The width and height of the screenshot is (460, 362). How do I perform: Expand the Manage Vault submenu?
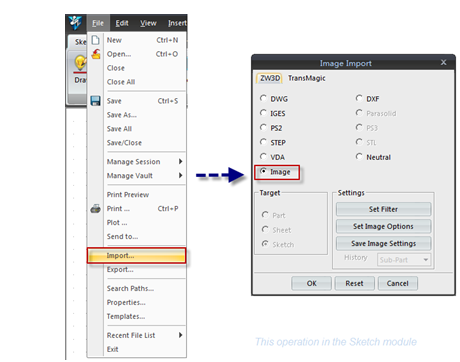[x=137, y=176]
